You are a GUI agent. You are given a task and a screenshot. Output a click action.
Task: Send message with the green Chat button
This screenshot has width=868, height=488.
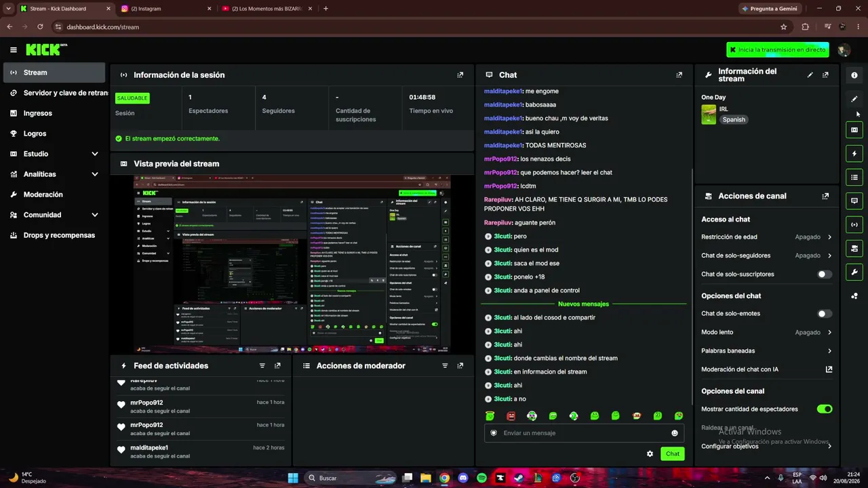click(672, 454)
